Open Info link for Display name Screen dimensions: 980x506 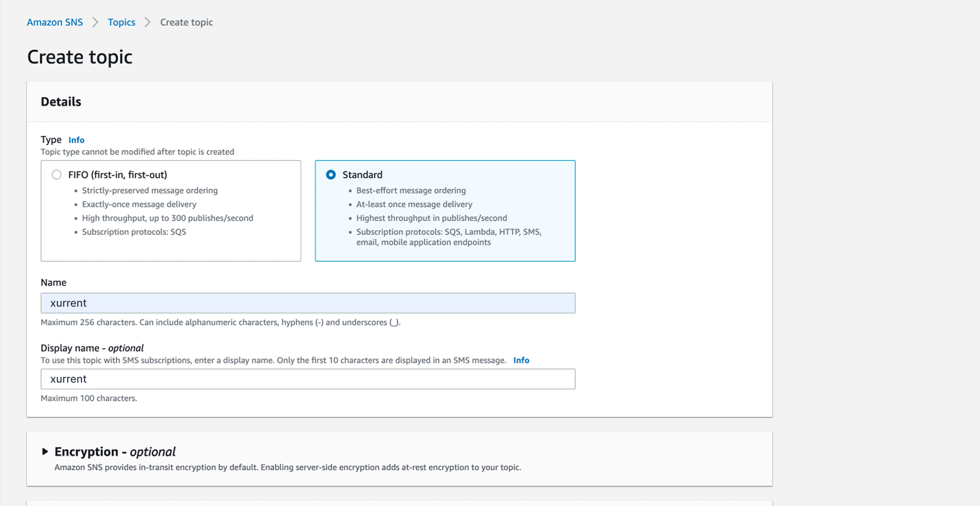521,360
